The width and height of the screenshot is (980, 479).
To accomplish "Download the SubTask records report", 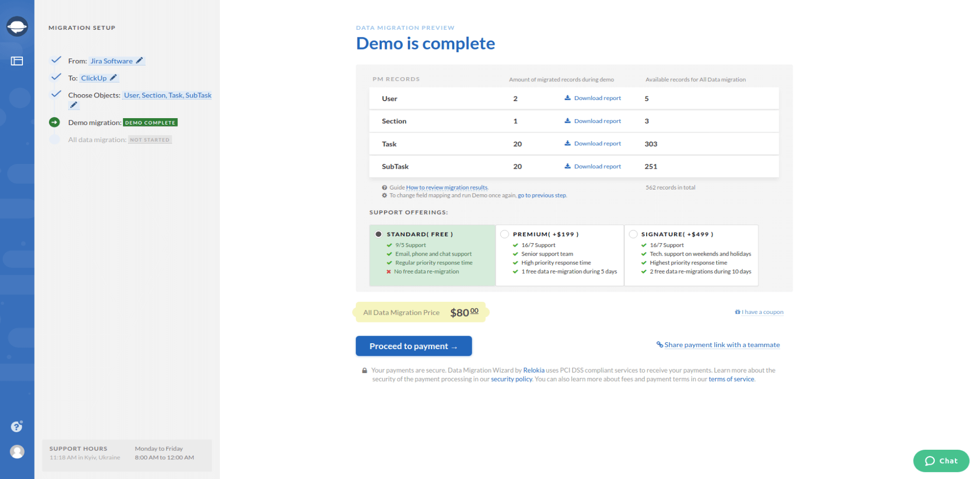I will pos(593,167).
